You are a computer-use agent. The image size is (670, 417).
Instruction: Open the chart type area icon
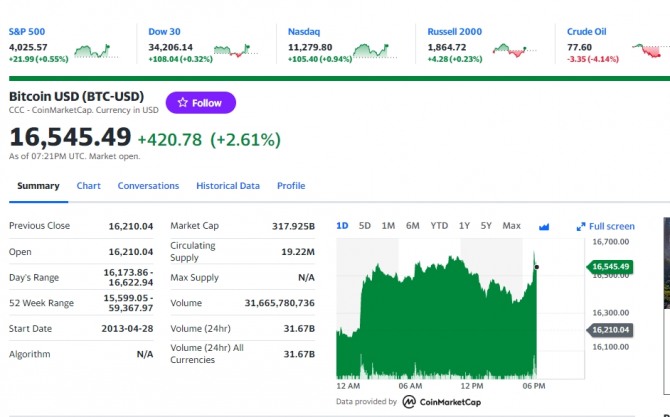(x=544, y=226)
